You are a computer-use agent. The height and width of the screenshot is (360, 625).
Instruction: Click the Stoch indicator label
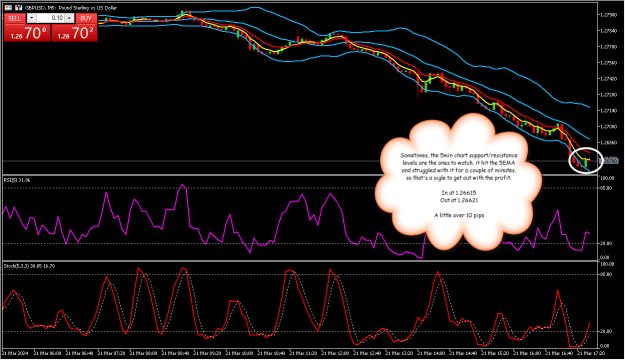point(29,266)
